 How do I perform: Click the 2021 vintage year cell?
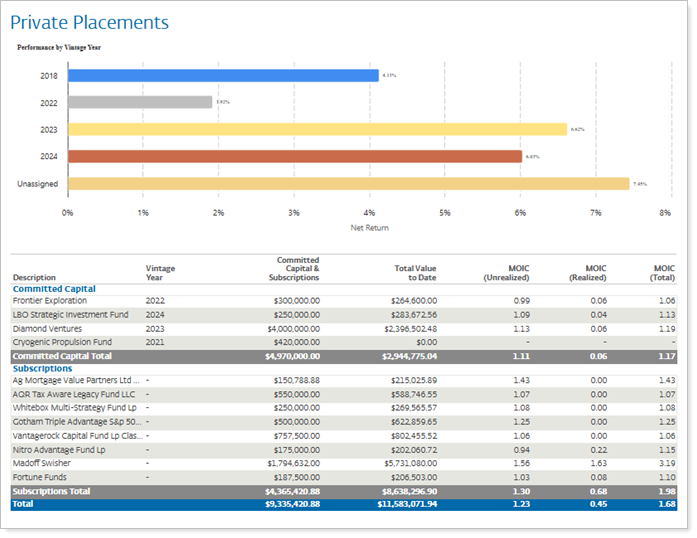(x=155, y=342)
